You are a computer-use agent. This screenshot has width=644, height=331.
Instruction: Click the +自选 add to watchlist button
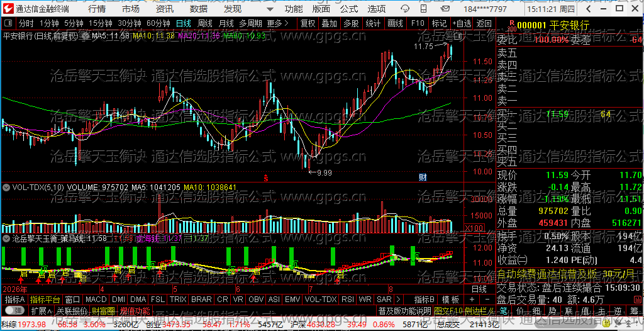coord(462,23)
